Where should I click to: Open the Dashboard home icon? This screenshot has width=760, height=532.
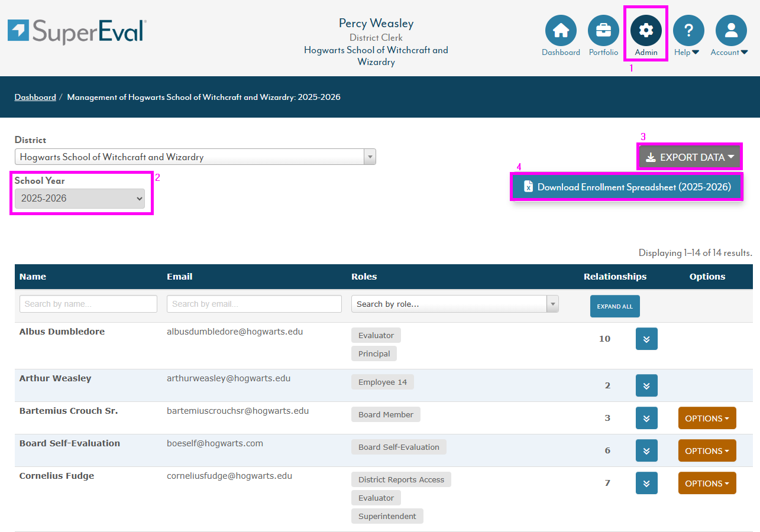(561, 31)
